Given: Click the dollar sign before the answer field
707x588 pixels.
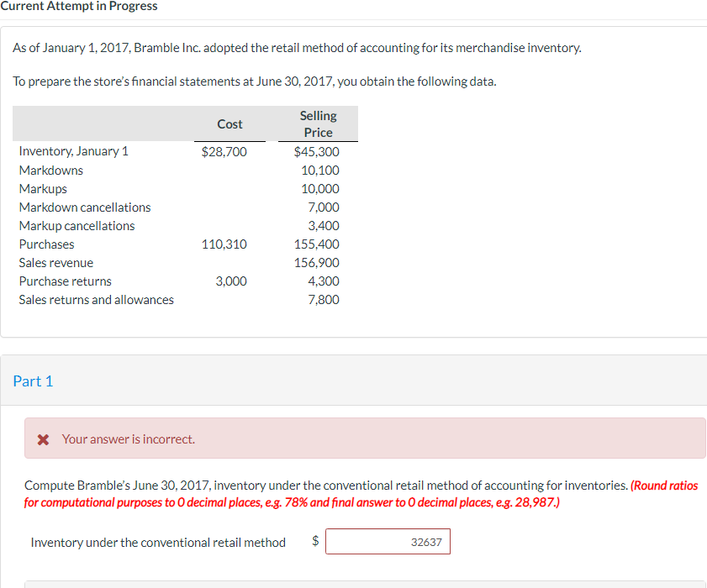Looking at the screenshot, I should point(315,540).
